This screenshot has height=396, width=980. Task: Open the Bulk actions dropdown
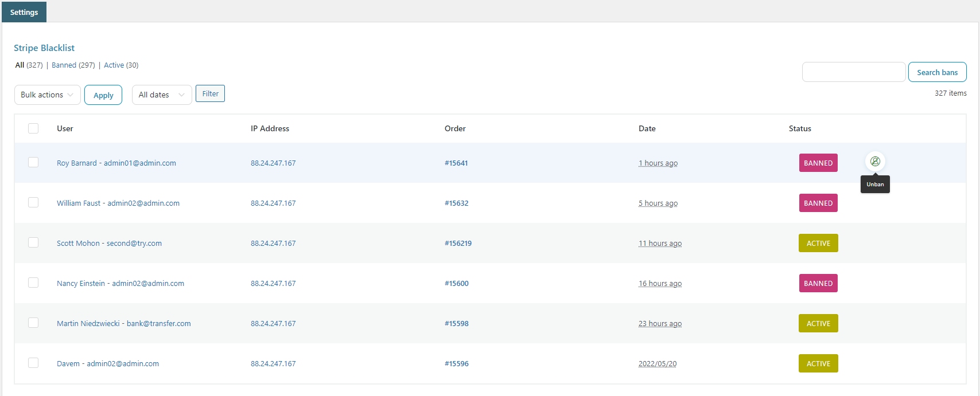coord(47,95)
